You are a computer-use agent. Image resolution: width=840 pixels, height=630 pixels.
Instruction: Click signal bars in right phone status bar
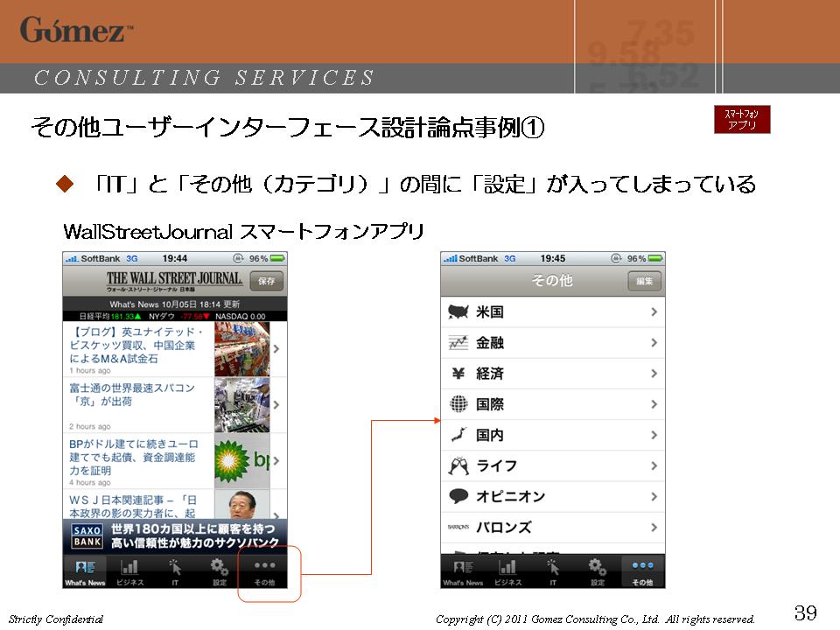pos(450,259)
